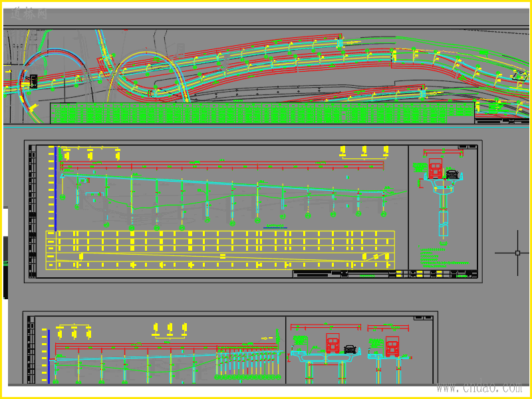
Task: Click the small black block symbol at plan's left
Action: (x=34, y=81)
